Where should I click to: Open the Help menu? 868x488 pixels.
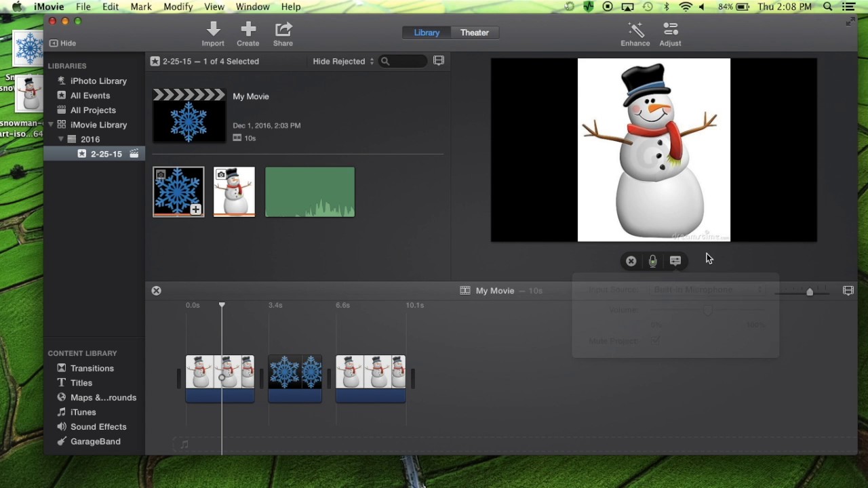tap(291, 7)
